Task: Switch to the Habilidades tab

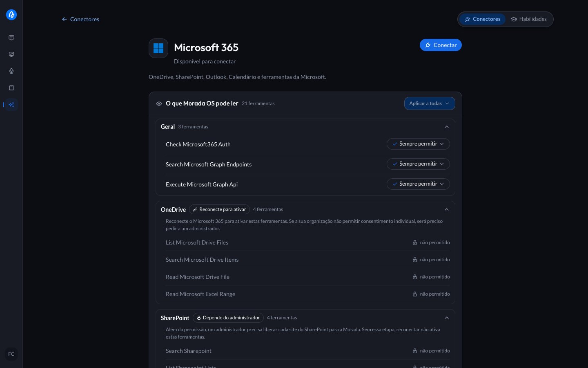Action: tap(529, 19)
